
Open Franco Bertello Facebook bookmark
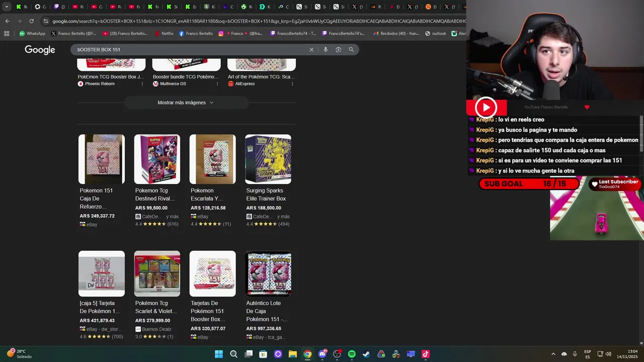click(196, 34)
